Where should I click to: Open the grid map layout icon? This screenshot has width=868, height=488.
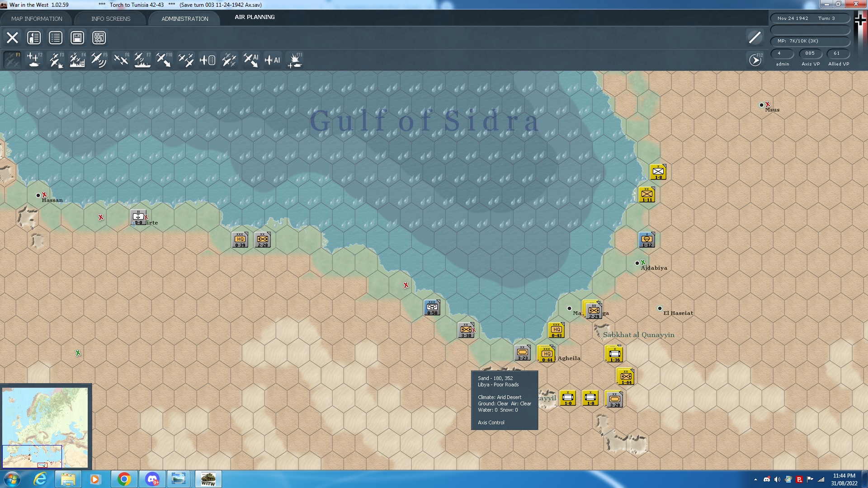[x=99, y=38]
